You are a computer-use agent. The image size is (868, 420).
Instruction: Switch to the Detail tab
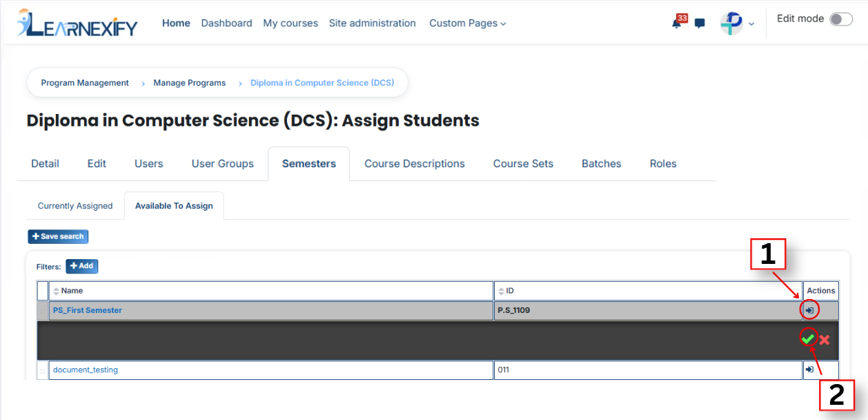click(x=45, y=164)
